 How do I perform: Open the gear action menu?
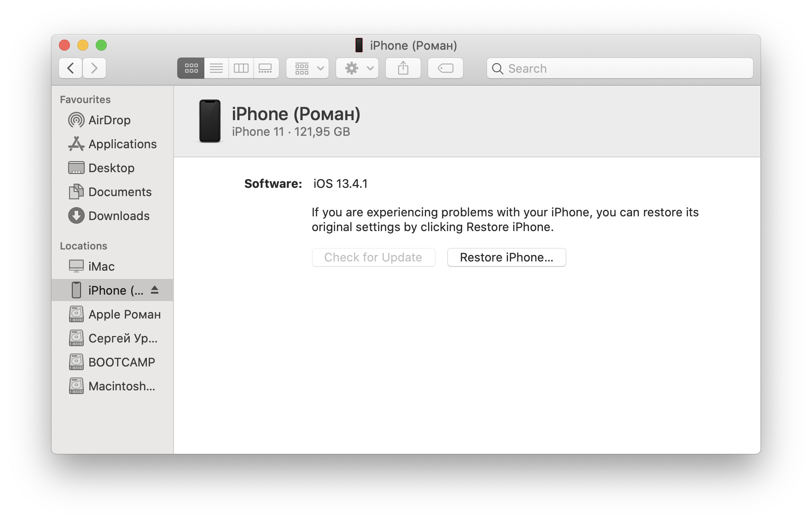pyautogui.click(x=357, y=69)
